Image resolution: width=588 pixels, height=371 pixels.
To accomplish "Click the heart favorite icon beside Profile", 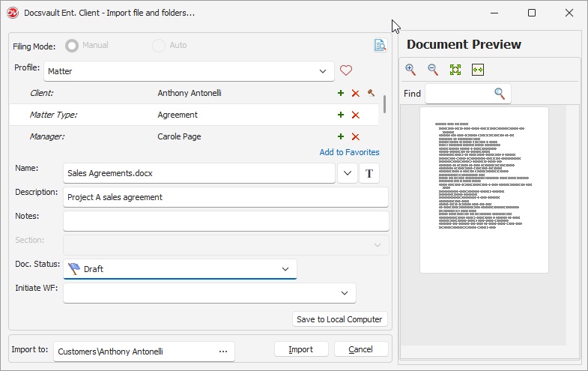I will click(x=346, y=70).
